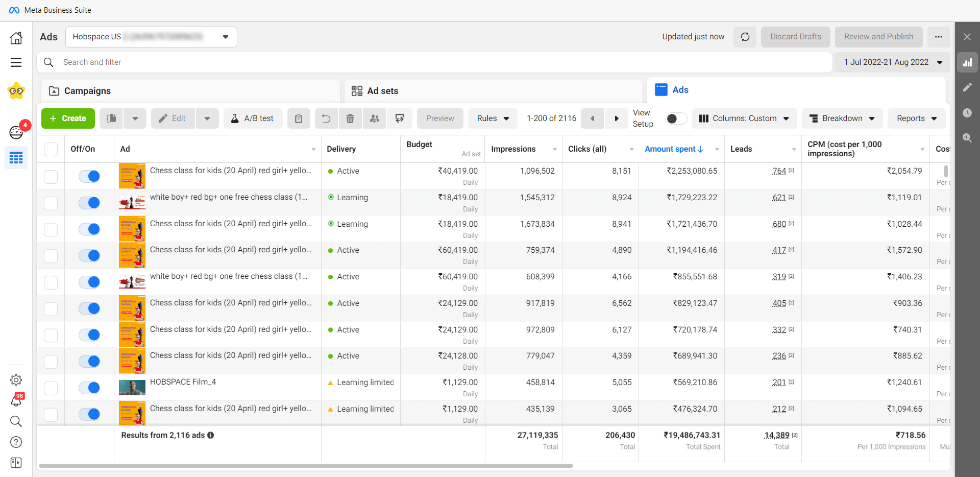Screen dimensions: 980x477
Task: Switch to the Ad sets tab
Action: click(493, 91)
